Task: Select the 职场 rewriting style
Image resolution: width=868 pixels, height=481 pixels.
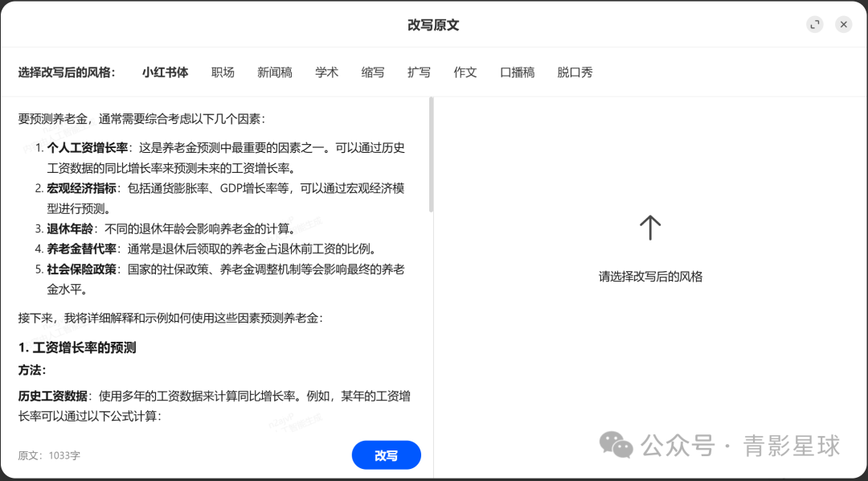Action: click(223, 72)
